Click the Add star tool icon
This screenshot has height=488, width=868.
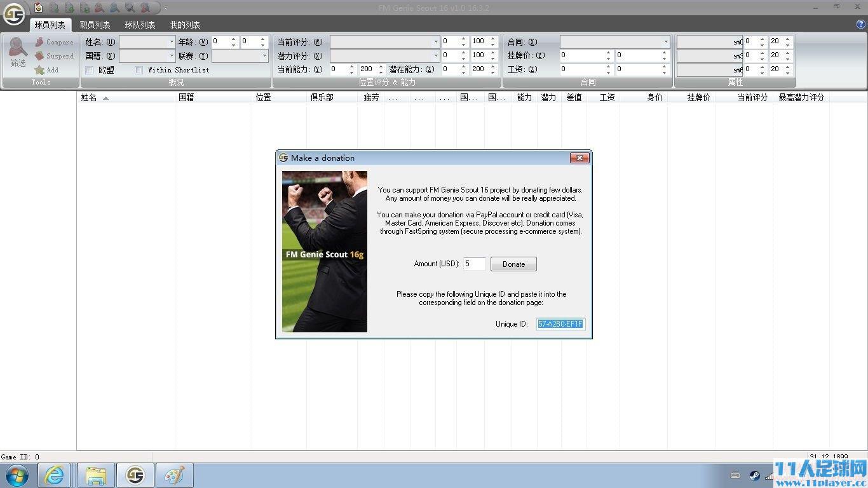tap(39, 70)
